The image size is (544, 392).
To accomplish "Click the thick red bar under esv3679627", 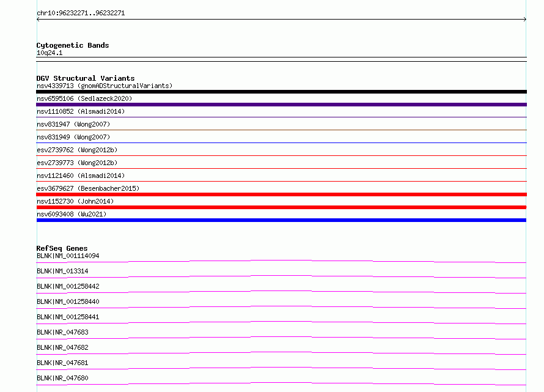I will [x=281, y=194].
